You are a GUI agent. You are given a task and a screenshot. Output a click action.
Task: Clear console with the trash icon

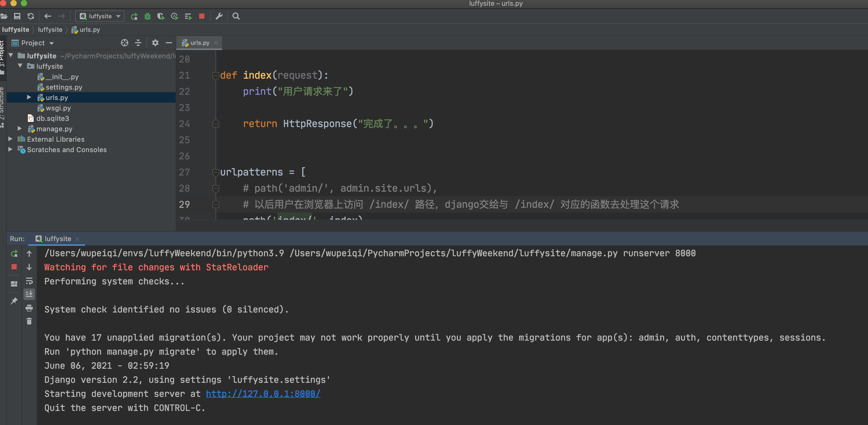[29, 321]
